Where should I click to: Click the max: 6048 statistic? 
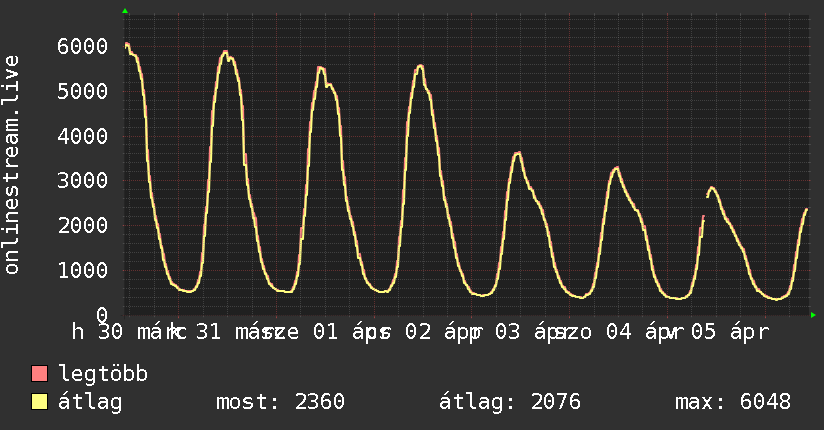tap(733, 402)
